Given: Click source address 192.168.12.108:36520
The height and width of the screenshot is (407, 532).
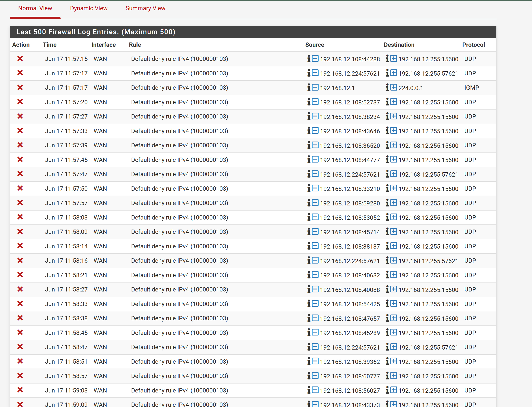Looking at the screenshot, I should (350, 146).
